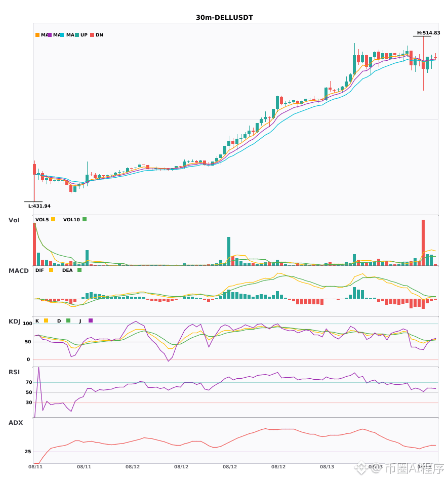Click the yellow K legend swatch
Screen dimensions: 448x481
[46, 320]
